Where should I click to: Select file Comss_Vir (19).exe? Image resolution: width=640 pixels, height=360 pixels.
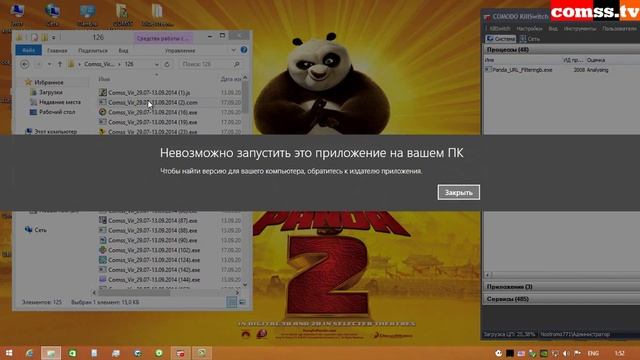[152, 122]
